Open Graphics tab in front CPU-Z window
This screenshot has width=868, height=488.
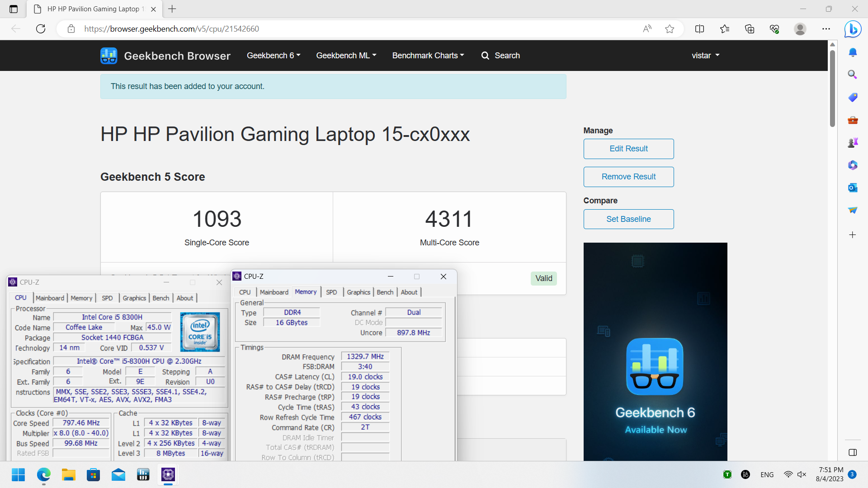click(359, 292)
